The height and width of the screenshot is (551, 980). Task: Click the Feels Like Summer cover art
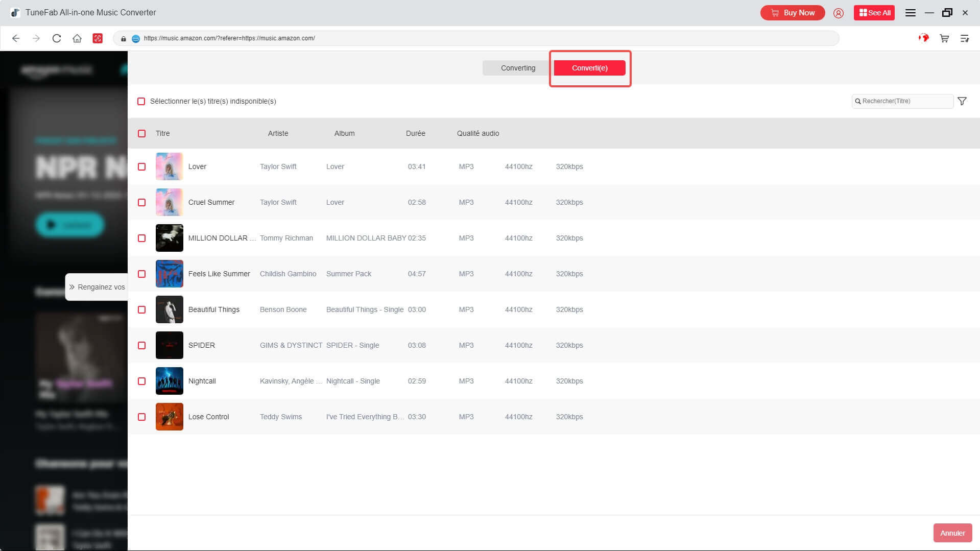(170, 274)
